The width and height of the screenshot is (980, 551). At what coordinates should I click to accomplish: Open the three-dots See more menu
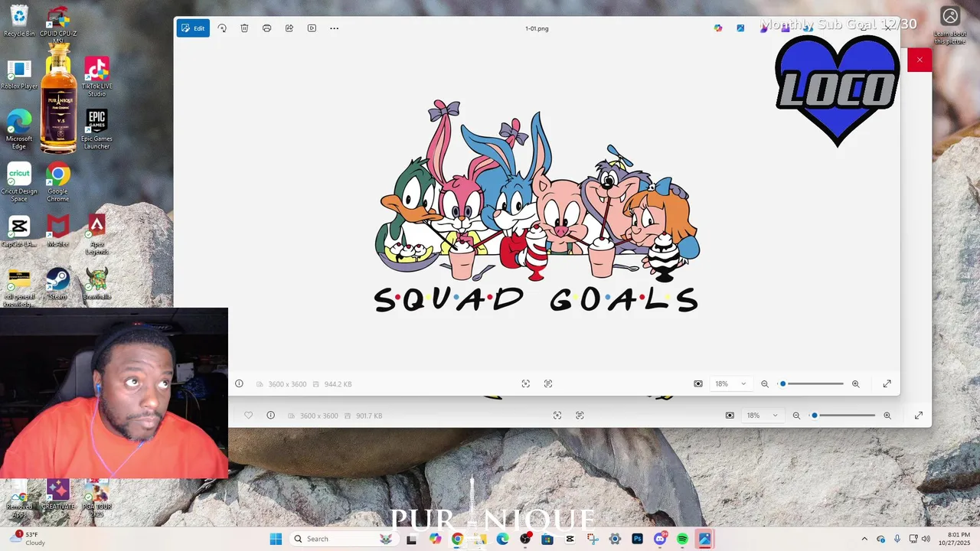335,28
